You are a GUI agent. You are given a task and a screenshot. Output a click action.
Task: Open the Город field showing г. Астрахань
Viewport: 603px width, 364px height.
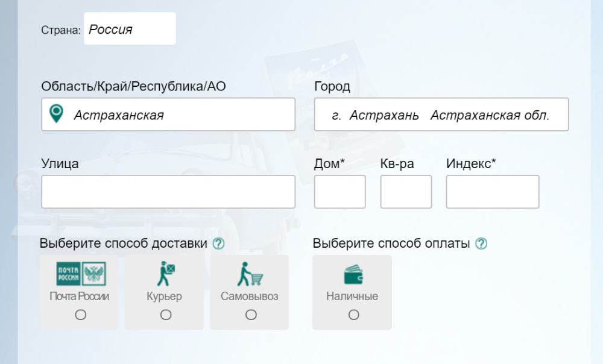[441, 115]
